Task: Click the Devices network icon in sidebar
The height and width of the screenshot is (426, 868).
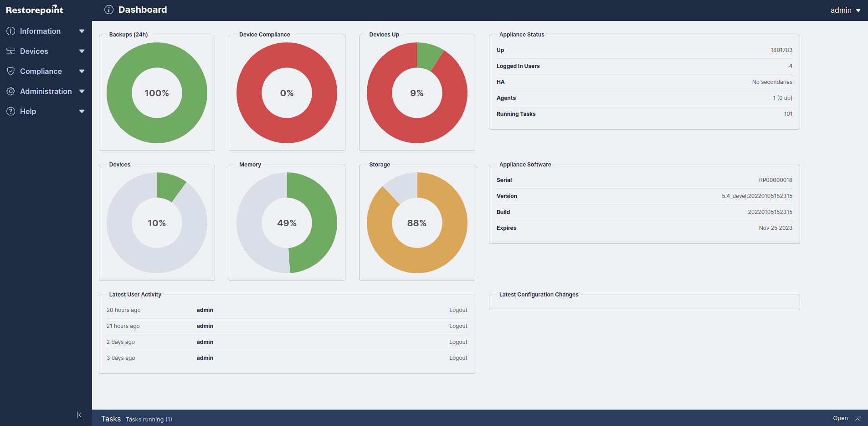Action: point(10,51)
